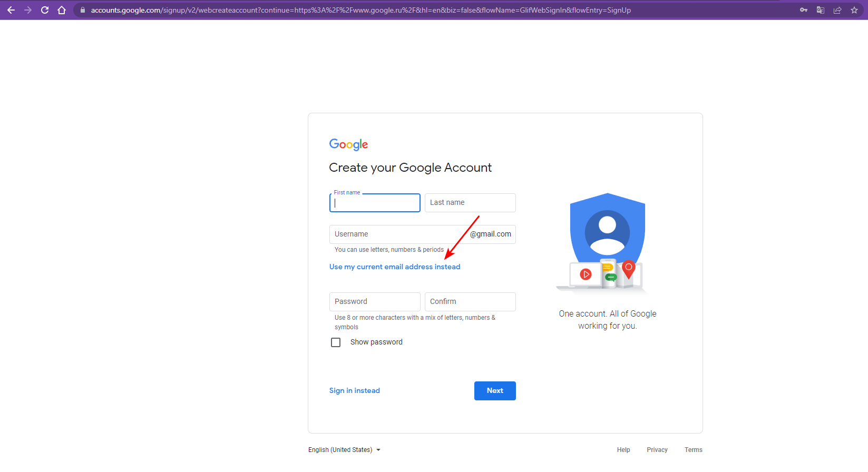Screen dimensions: 868x472
Task: Click into the Last name field
Action: tap(470, 203)
